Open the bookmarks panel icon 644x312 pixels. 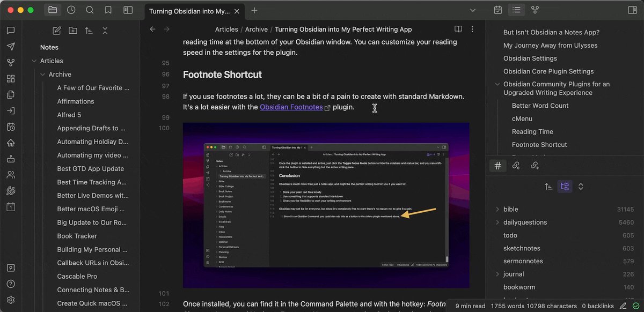(108, 10)
